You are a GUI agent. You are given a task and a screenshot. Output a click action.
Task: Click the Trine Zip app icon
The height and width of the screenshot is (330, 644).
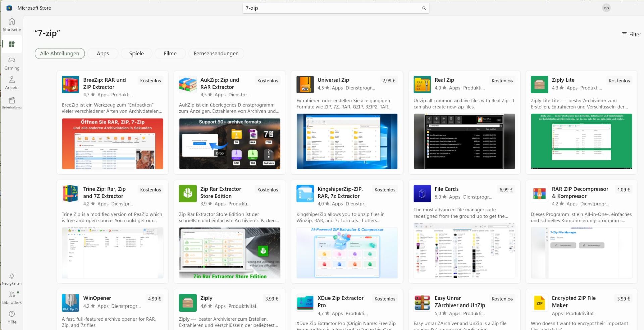pyautogui.click(x=70, y=193)
